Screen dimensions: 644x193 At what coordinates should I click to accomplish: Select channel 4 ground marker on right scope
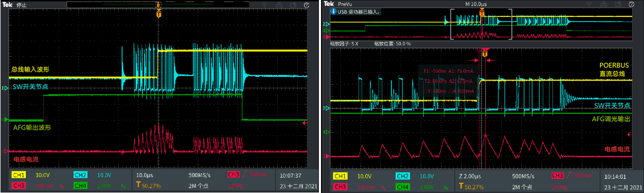point(327,131)
